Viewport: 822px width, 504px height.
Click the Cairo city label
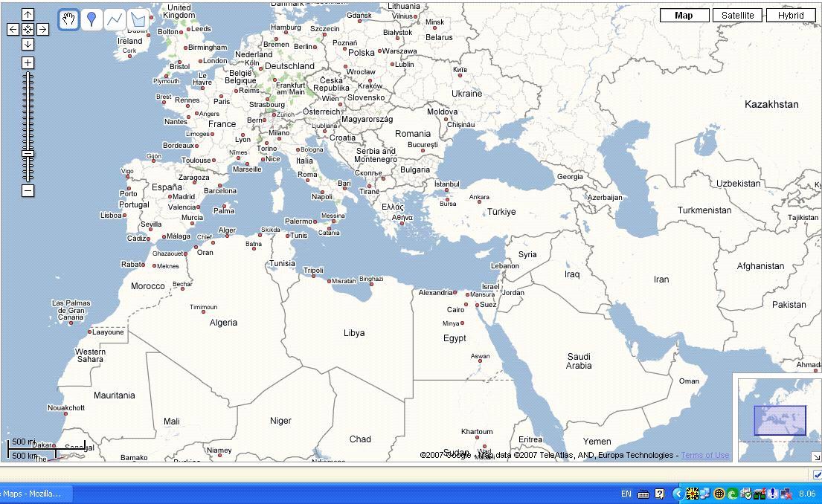(x=455, y=310)
